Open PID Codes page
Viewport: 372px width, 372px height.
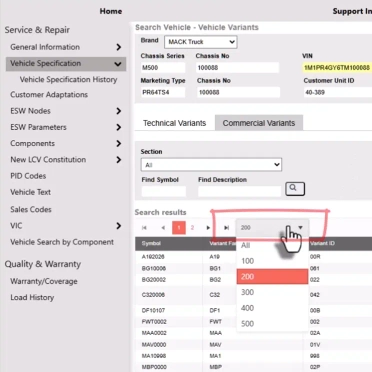coord(28,176)
